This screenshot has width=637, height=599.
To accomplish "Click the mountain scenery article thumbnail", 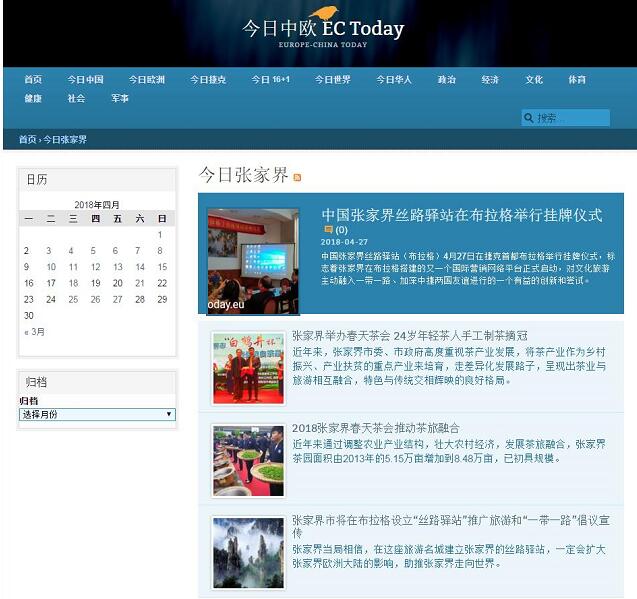I will pyautogui.click(x=248, y=552).
